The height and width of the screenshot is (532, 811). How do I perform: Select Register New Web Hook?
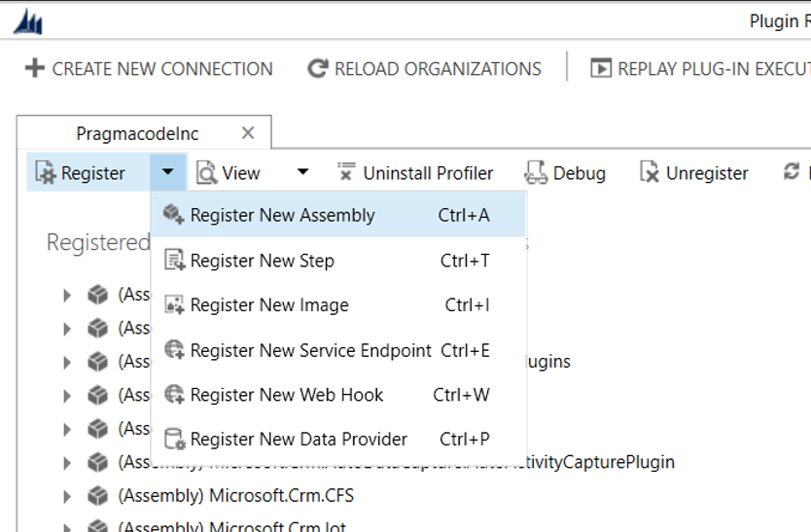338,395
